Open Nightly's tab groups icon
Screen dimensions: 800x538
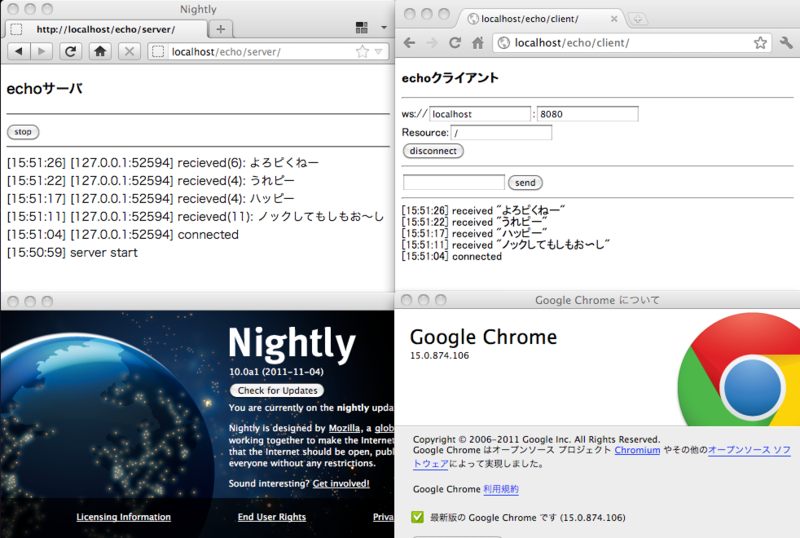pyautogui.click(x=362, y=28)
